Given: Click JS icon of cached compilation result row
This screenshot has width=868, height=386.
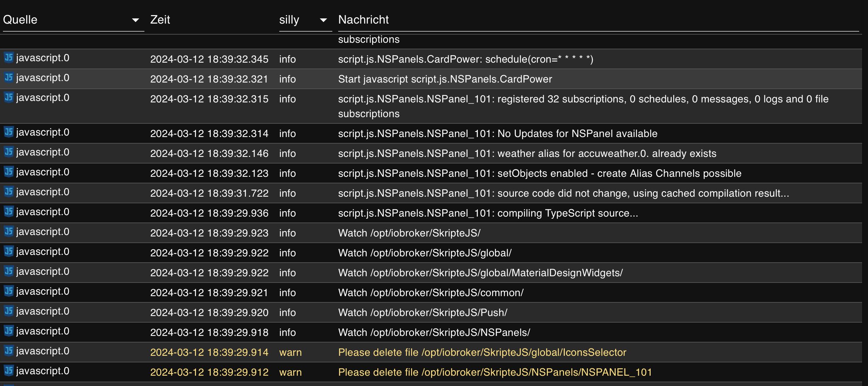Looking at the screenshot, I should [8, 192].
